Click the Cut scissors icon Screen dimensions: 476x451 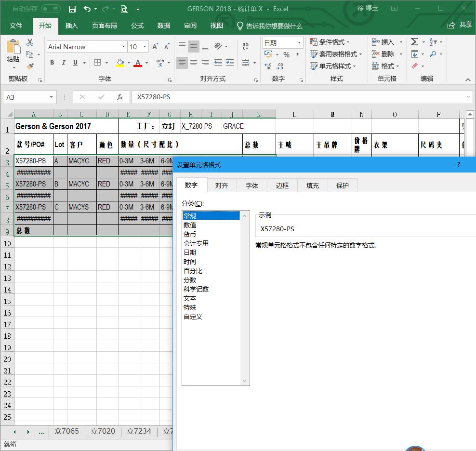coord(30,42)
